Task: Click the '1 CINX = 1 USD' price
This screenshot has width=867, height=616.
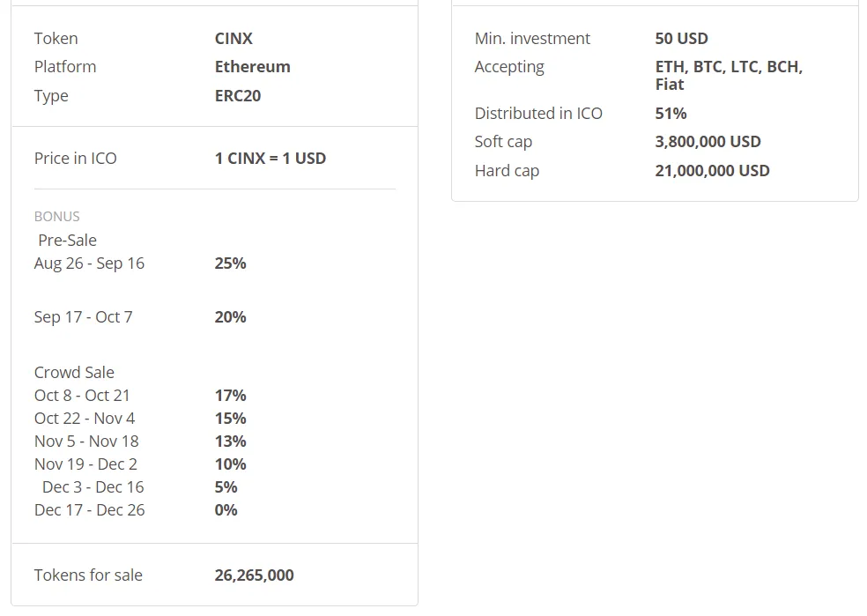Action: click(270, 159)
